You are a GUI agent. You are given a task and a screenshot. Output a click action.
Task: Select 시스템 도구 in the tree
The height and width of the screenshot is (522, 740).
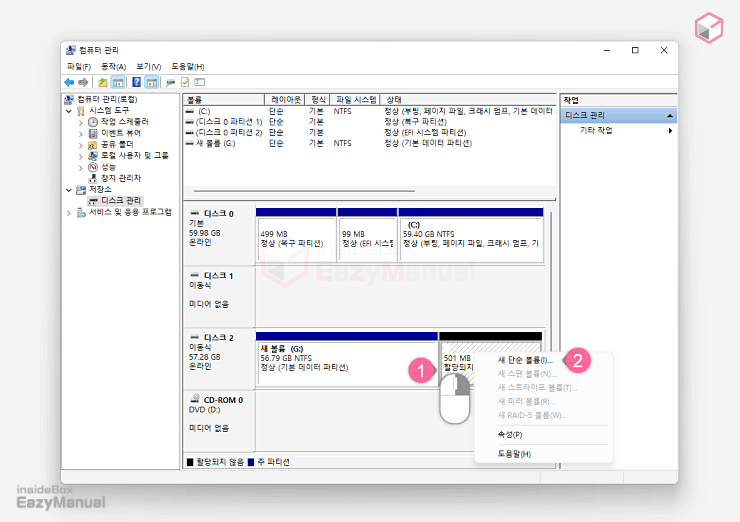109,110
